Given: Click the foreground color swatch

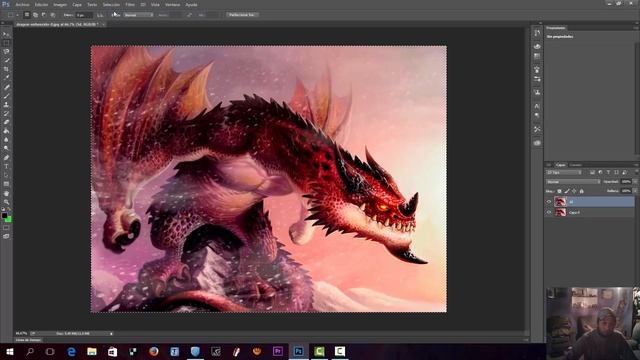Looking at the screenshot, I should (4, 215).
